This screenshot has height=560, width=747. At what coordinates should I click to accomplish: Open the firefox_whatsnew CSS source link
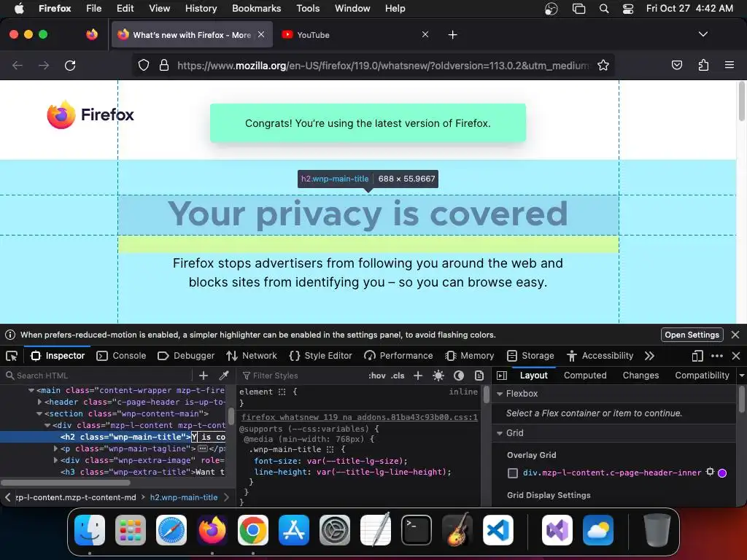(359, 417)
